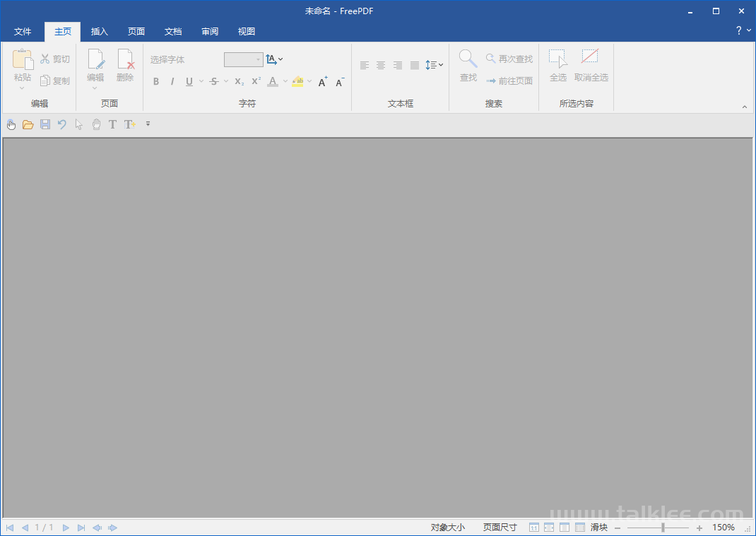756x536 pixels.
Task: Expand the line spacing dropdown
Action: 435,65
